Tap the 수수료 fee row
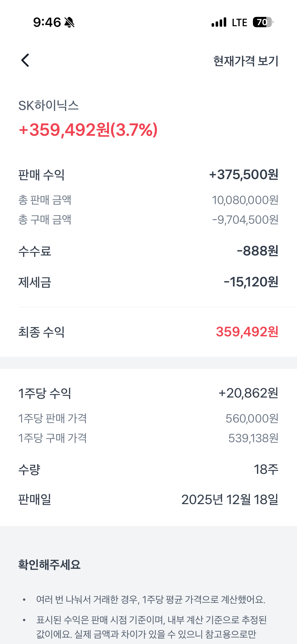This screenshot has height=644, width=297. coord(148,251)
